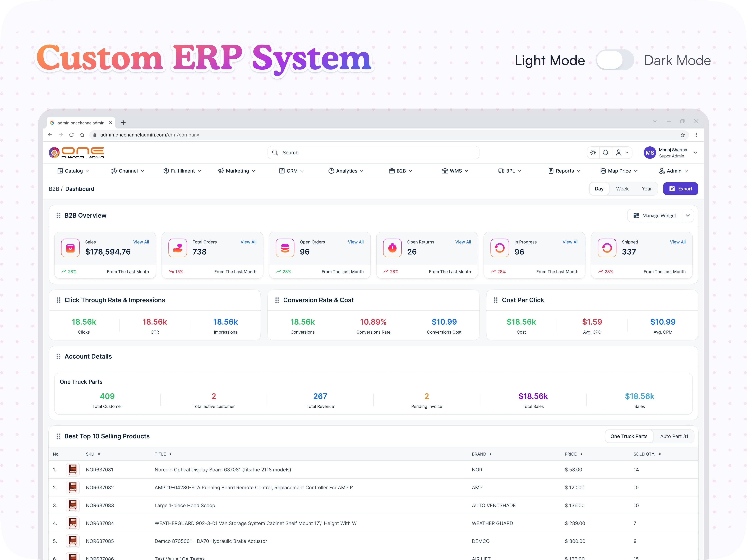The image size is (747, 560).
Task: Select the Week time range option
Action: click(622, 189)
